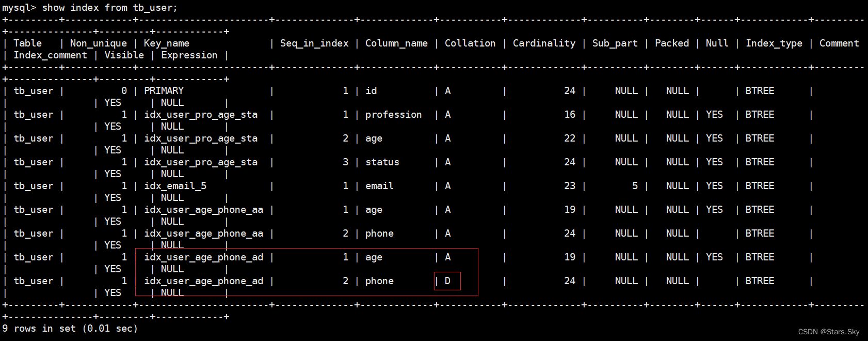868x341 pixels.
Task: Click the cardinality value '23'
Action: click(x=570, y=186)
